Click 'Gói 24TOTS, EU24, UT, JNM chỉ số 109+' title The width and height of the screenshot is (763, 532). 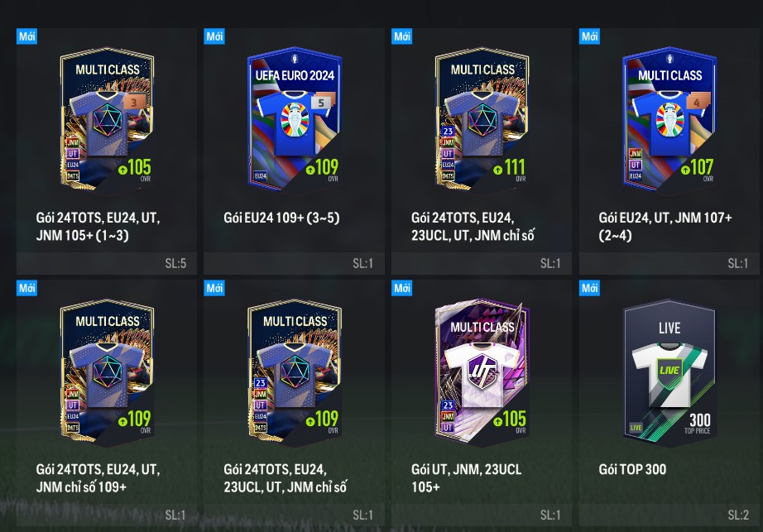point(98,478)
